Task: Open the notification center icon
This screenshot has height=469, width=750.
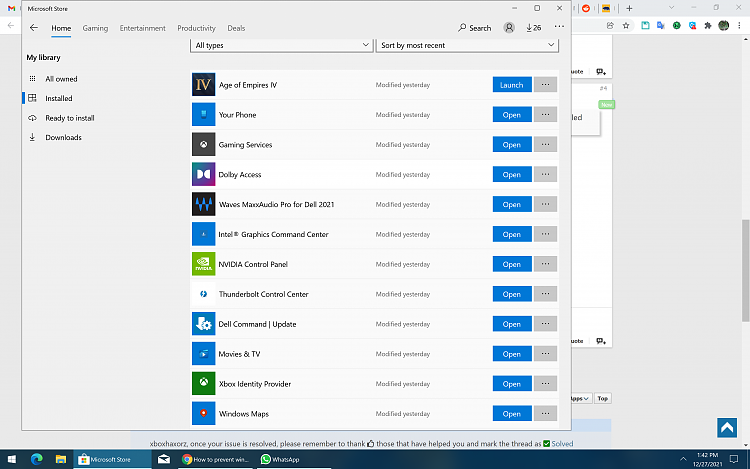Action: [x=734, y=459]
